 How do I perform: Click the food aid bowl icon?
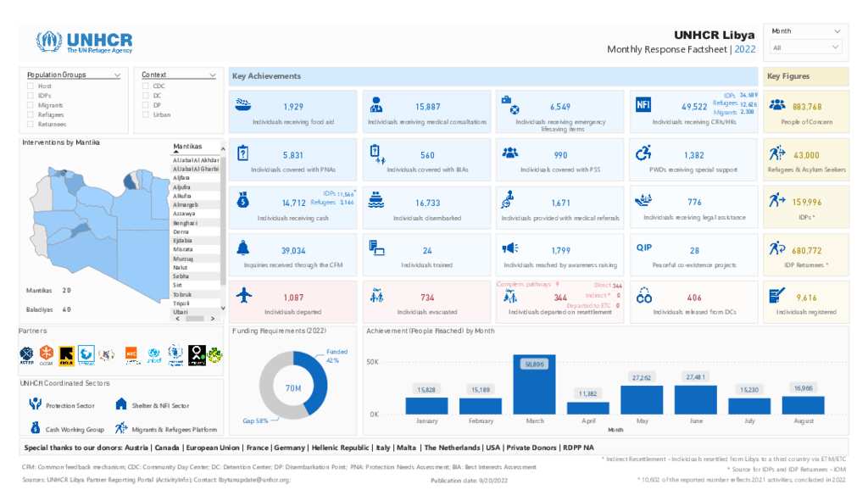[243, 105]
